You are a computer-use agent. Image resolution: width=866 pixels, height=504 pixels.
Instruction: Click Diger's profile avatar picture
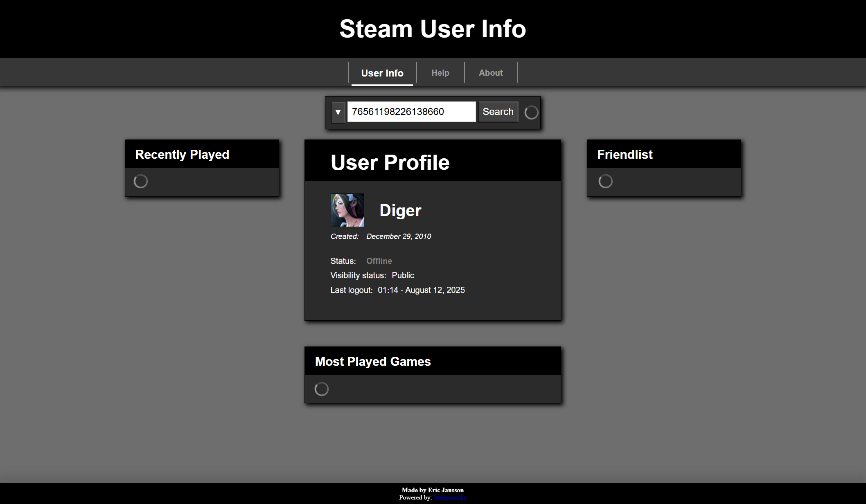[347, 210]
